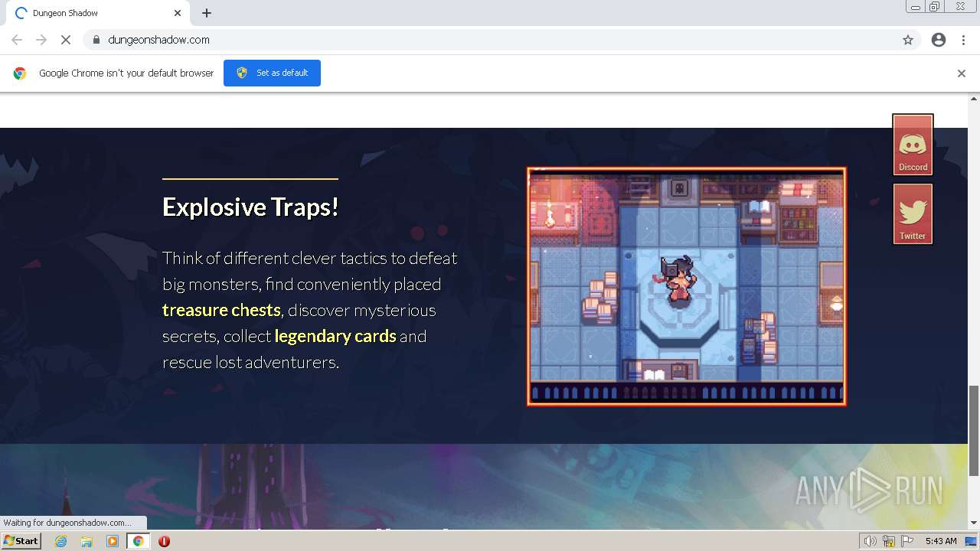Open Action Center flag icon
The height and width of the screenshot is (551, 980).
point(907,541)
